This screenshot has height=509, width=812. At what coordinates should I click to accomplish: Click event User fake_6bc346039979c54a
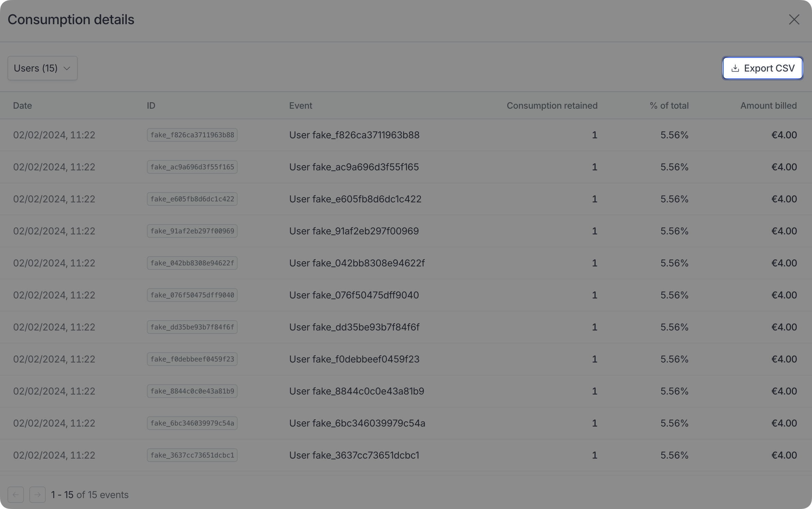pos(357,423)
